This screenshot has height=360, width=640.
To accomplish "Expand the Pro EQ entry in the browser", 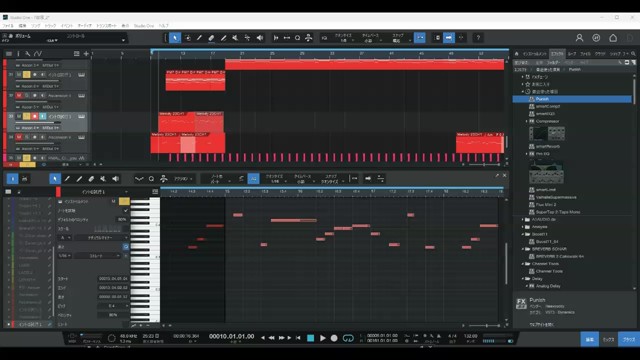I will [527, 154].
